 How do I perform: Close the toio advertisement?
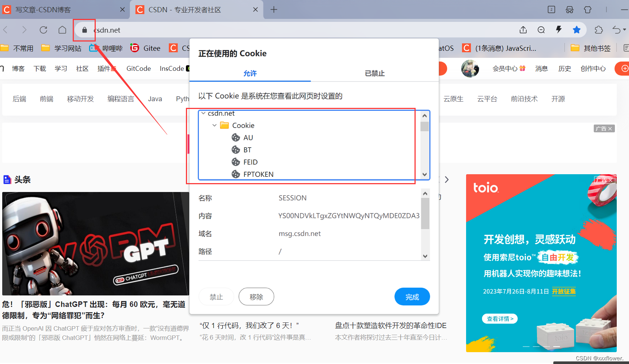610,180
